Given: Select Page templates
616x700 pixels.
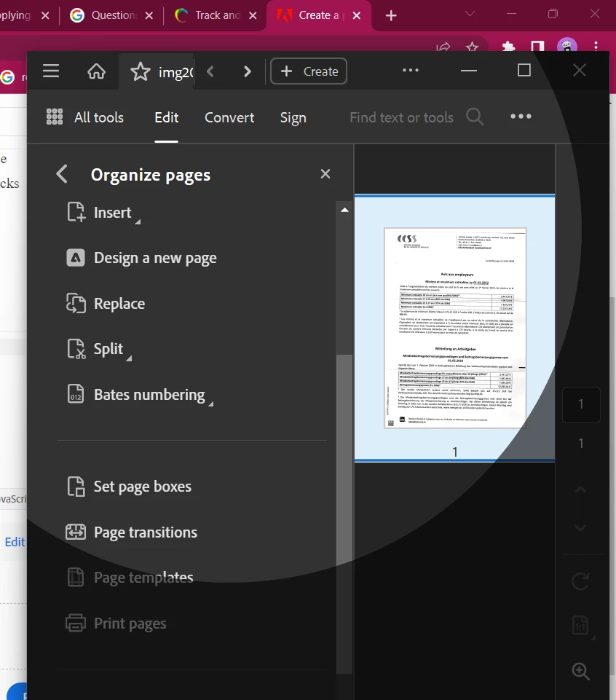Looking at the screenshot, I should (x=143, y=578).
